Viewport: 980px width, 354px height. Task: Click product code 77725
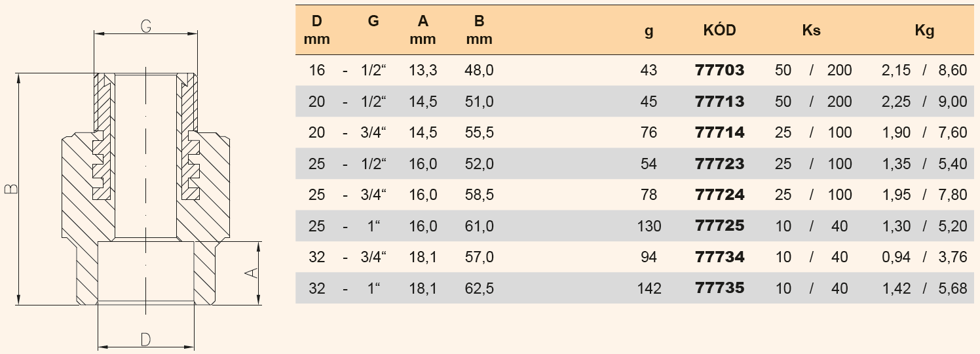coord(719,226)
